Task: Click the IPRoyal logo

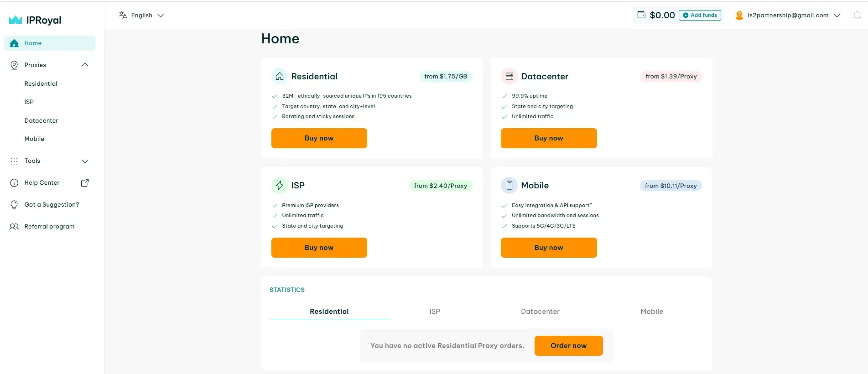Action: [35, 20]
